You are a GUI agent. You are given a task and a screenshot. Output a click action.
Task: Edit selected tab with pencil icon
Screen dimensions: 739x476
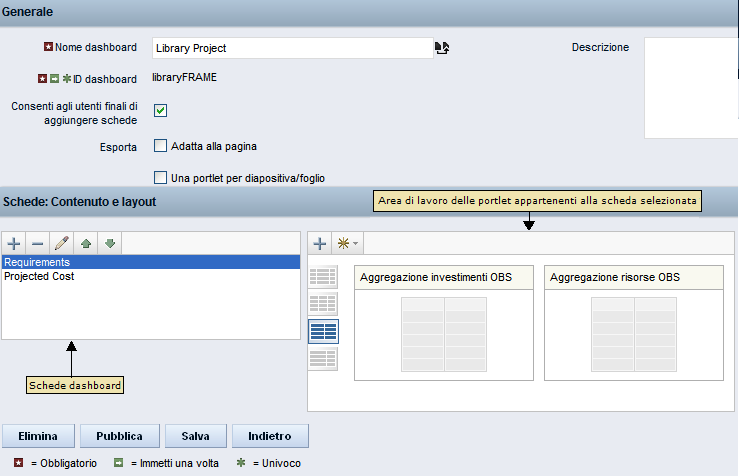coord(62,244)
